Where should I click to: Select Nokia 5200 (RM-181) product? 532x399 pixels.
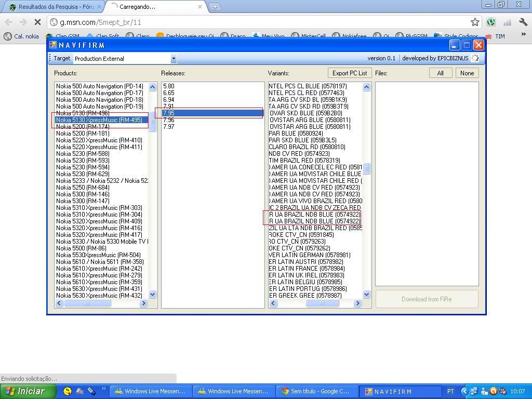[x=101, y=134]
